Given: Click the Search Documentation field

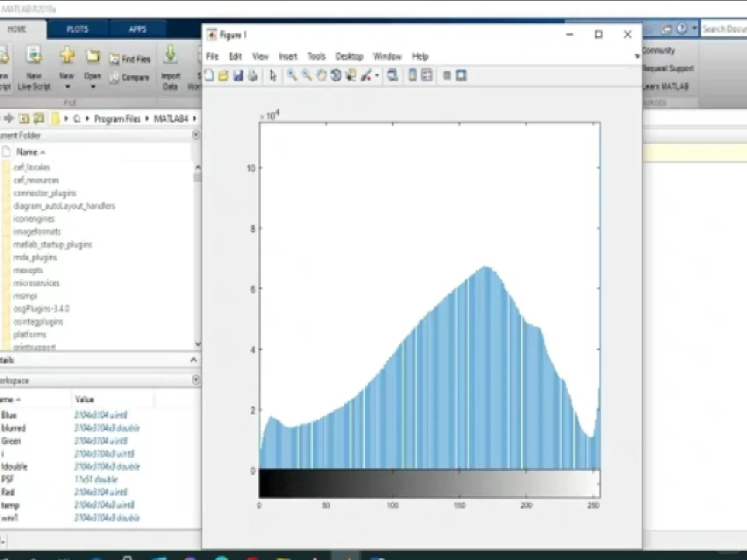Looking at the screenshot, I should point(724,29).
